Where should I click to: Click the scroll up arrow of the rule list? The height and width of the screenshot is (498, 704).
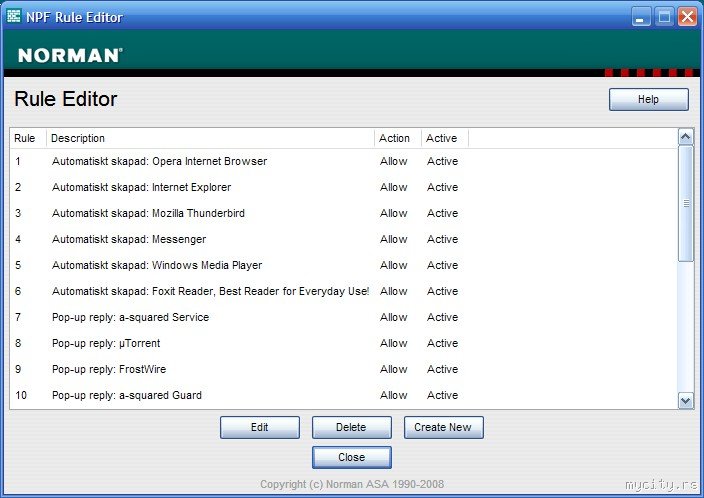click(686, 137)
